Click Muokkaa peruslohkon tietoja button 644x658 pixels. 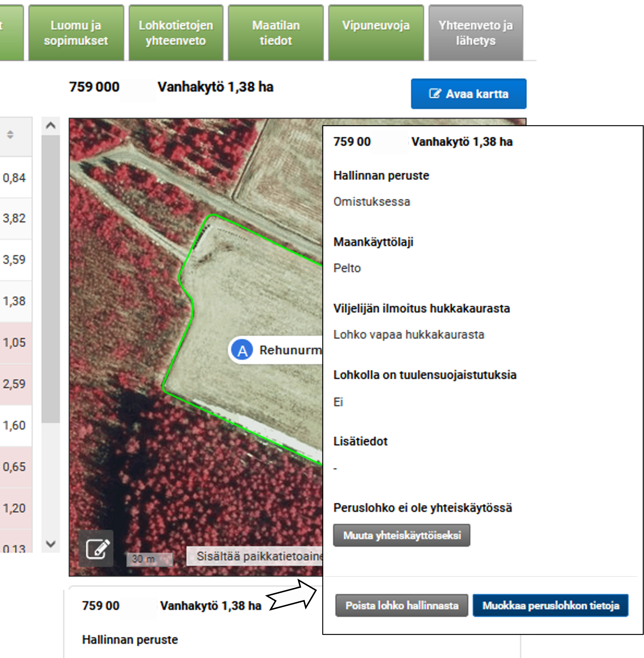pyautogui.click(x=550, y=605)
